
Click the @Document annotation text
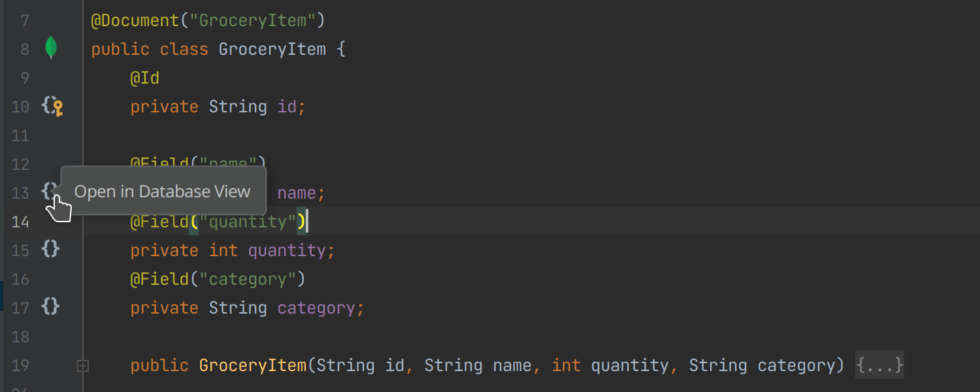(135, 20)
